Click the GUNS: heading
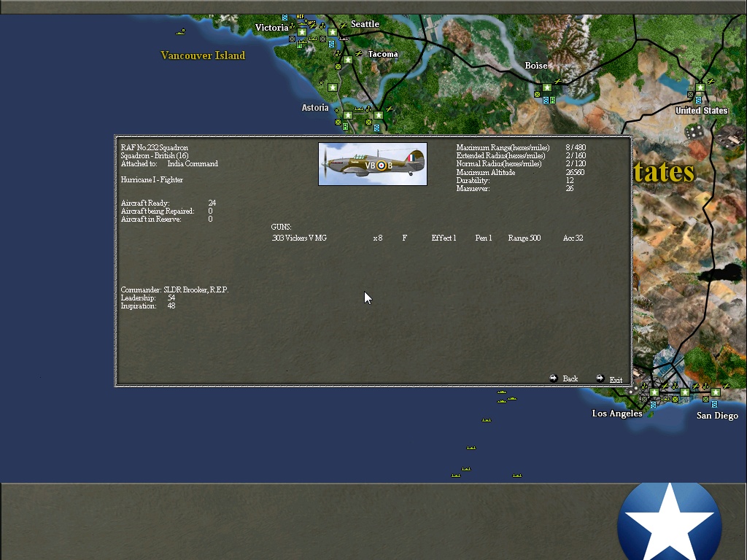 (x=281, y=227)
